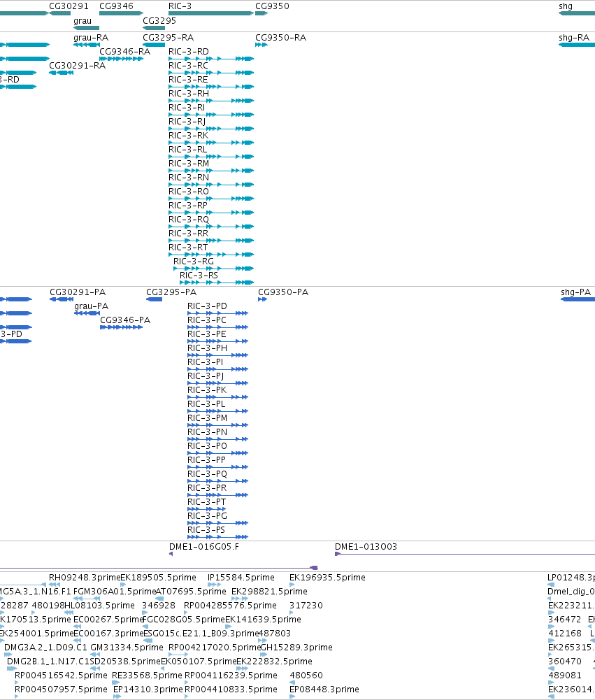This screenshot has height=700, width=595.
Task: Select protein RIC-3-PK
Action: 218,397
